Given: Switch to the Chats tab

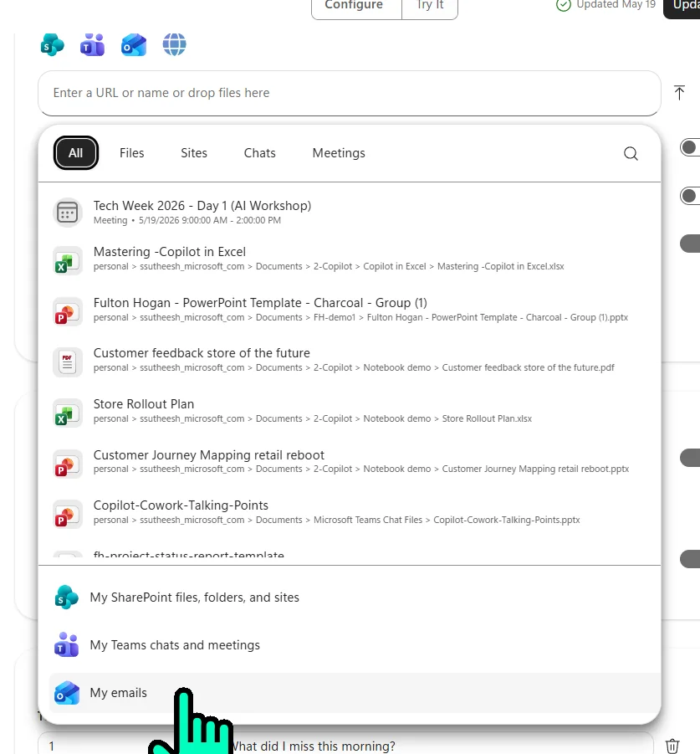Looking at the screenshot, I should click(260, 153).
